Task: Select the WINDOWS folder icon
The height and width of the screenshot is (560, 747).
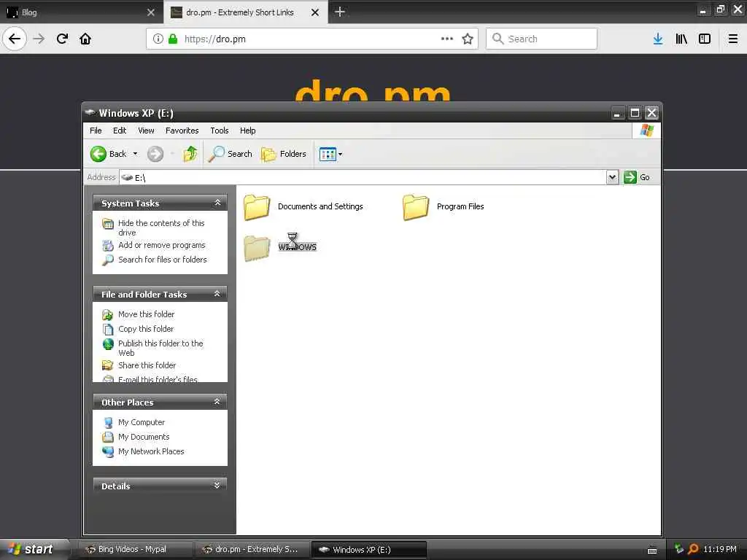Action: [257, 248]
